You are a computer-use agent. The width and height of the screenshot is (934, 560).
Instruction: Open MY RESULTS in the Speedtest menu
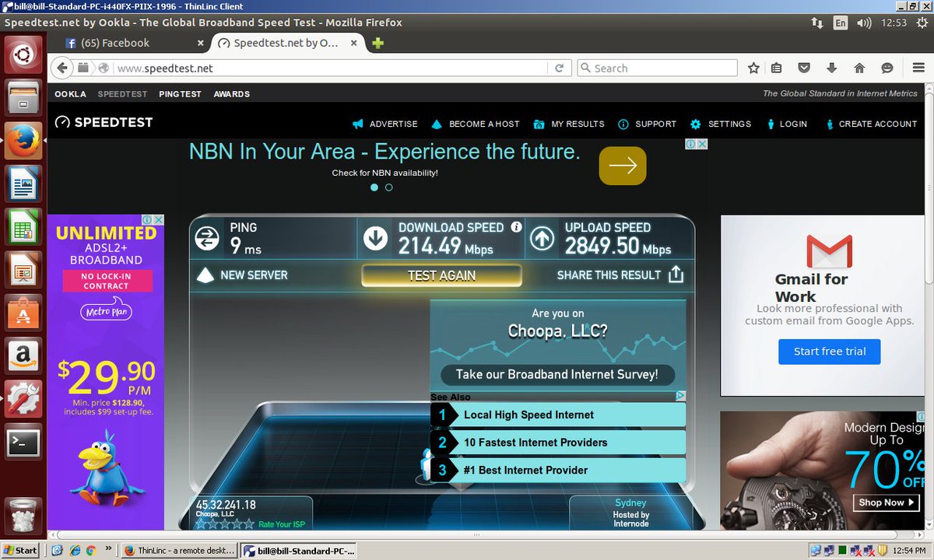569,124
